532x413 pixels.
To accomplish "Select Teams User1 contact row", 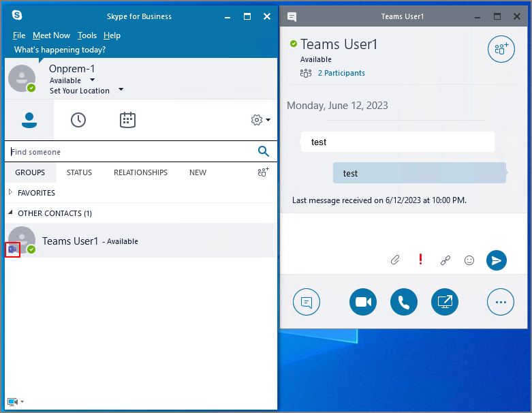I will [x=141, y=241].
